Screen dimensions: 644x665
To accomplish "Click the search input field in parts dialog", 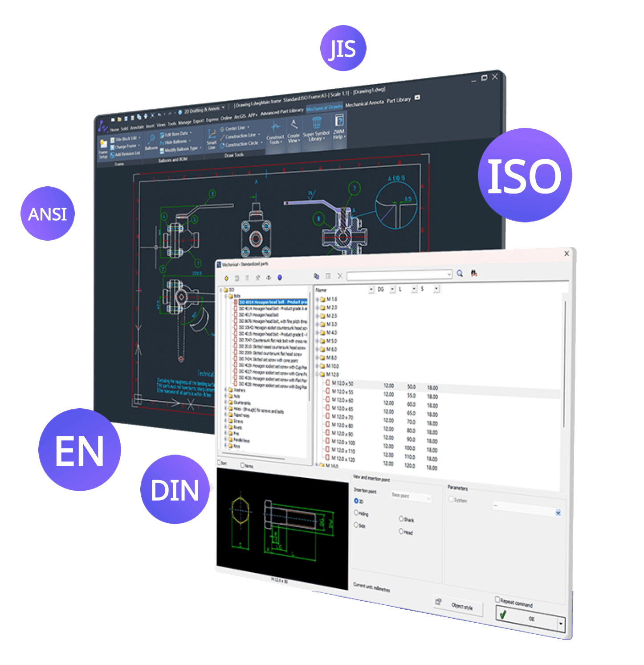I will coord(399,275).
